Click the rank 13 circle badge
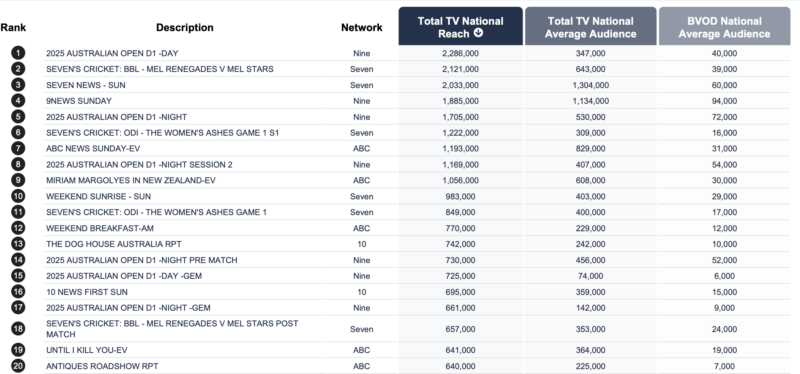This screenshot has width=800, height=374. (18, 244)
